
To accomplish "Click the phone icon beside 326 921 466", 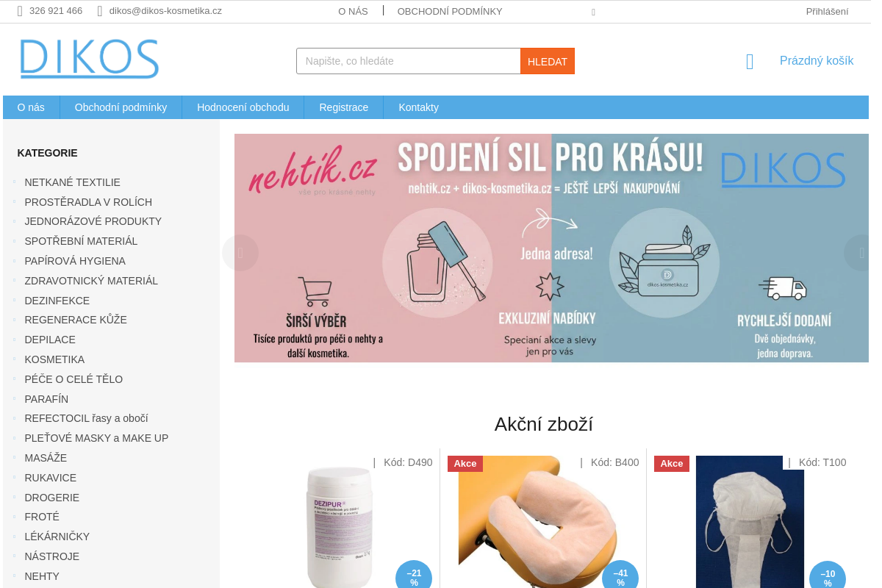I will pyautogui.click(x=20, y=11).
